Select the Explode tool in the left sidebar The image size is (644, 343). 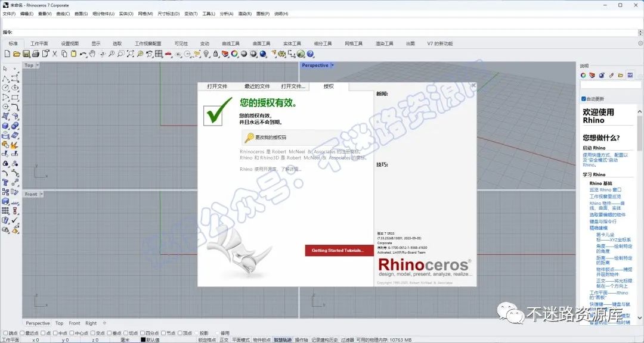click(15, 145)
